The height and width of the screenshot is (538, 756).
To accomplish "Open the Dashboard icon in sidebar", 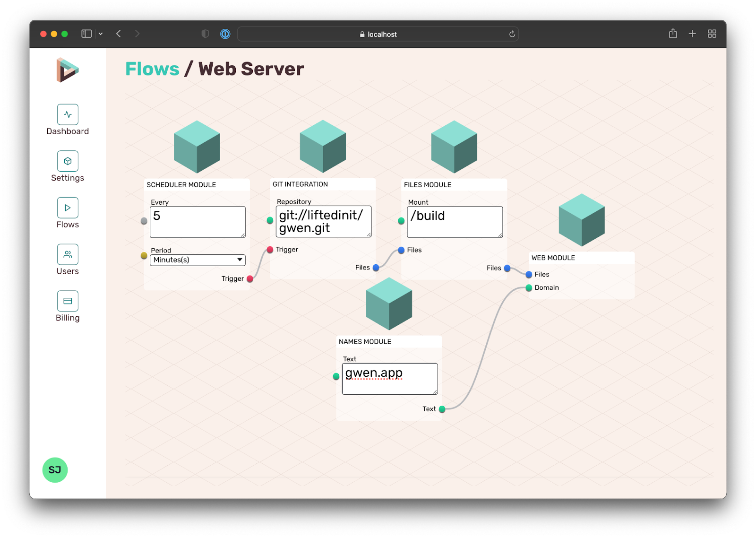I will coord(68,114).
